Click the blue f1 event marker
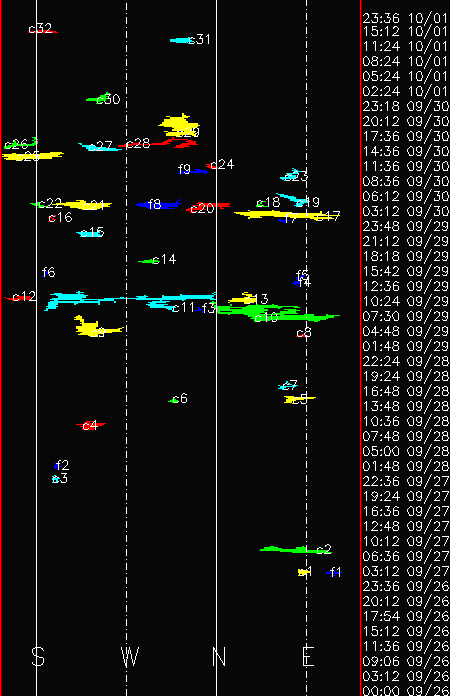450x696 pixels. pos(333,573)
